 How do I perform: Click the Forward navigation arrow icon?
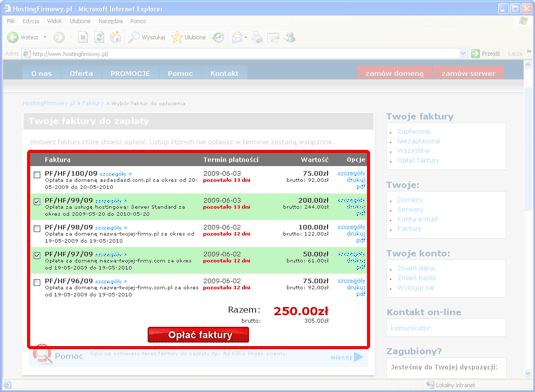59,37
